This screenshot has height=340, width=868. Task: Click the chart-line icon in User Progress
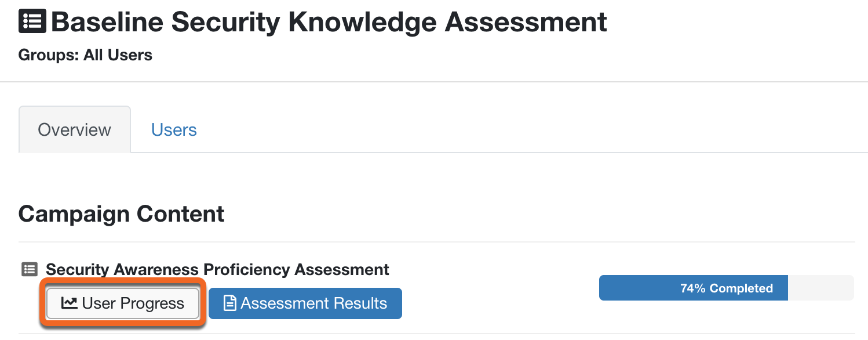point(69,303)
